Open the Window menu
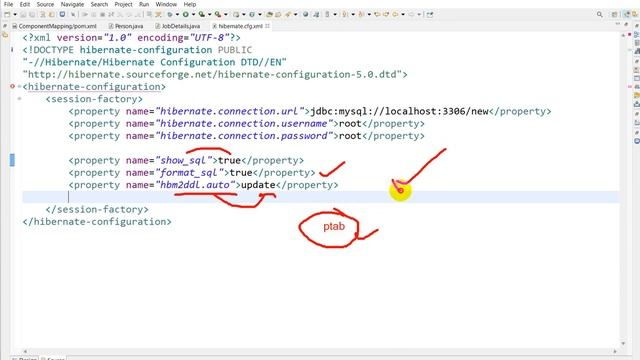The image size is (640, 360). coord(166,4)
